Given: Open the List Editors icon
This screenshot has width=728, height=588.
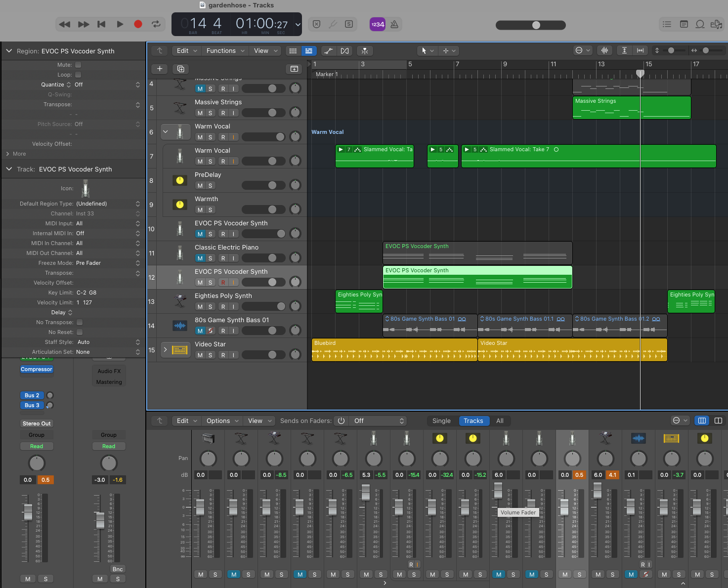Looking at the screenshot, I should point(667,24).
